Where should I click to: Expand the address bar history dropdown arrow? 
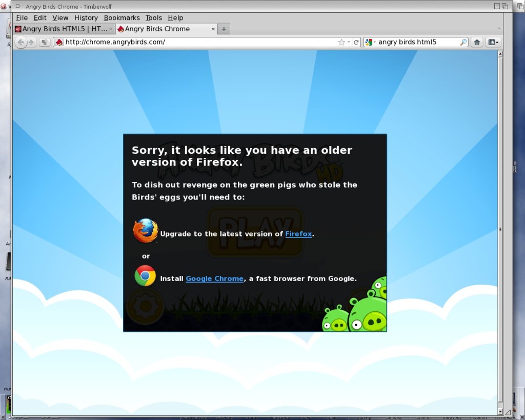coord(349,42)
